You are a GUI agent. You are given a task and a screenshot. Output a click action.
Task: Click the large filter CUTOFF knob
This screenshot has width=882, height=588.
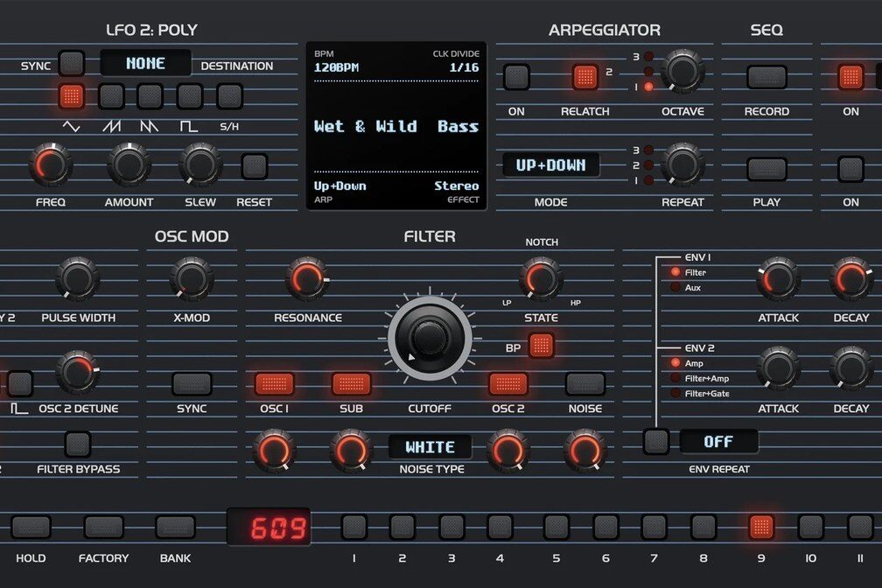(430, 338)
